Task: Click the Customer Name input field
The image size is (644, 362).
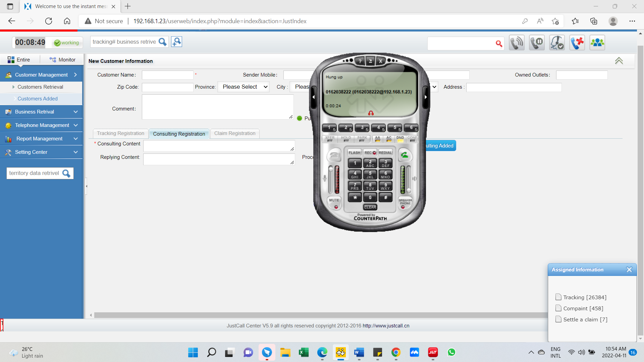Action: (x=167, y=75)
